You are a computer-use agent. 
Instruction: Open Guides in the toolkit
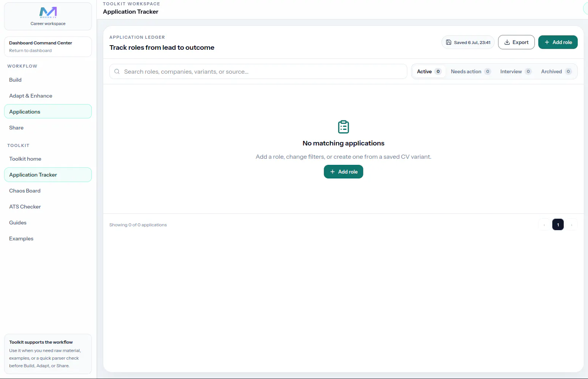click(48, 223)
